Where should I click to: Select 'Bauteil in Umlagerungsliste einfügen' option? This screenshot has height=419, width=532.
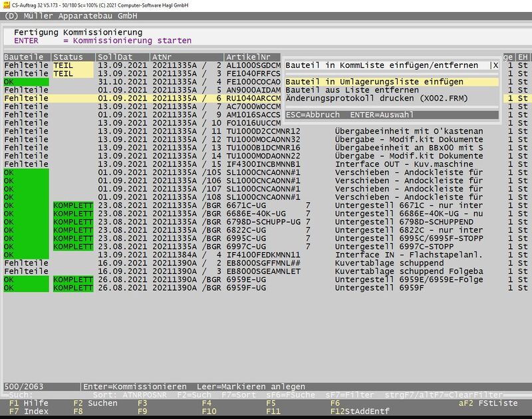(374, 82)
